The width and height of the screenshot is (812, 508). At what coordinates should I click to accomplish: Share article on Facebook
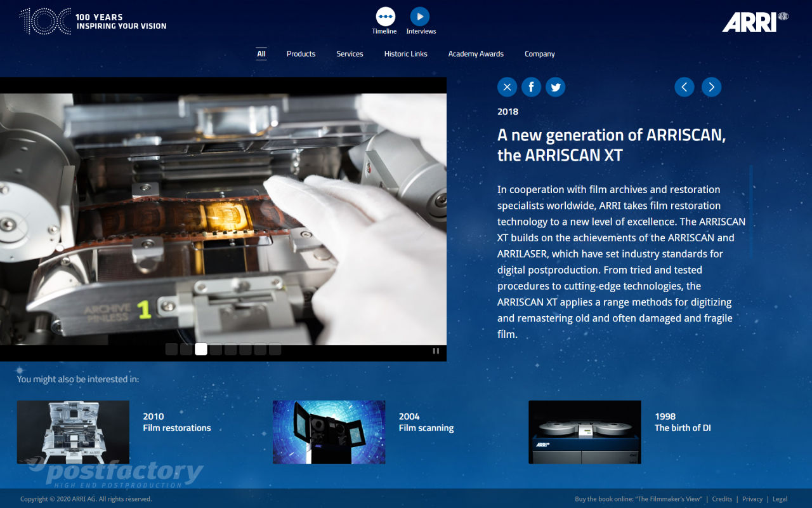pyautogui.click(x=531, y=87)
